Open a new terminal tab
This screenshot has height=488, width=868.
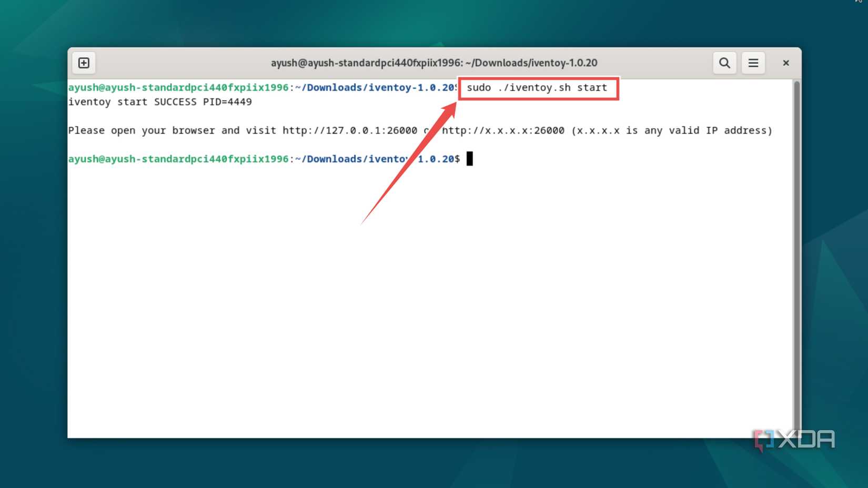(x=84, y=63)
